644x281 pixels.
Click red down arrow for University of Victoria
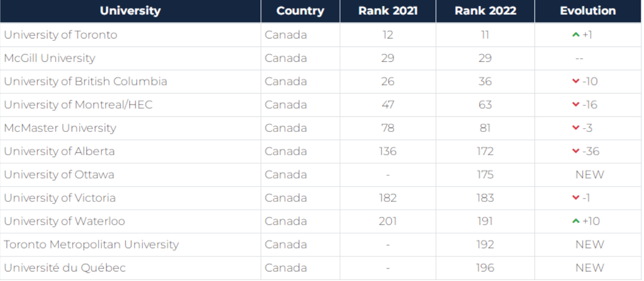[x=576, y=198]
